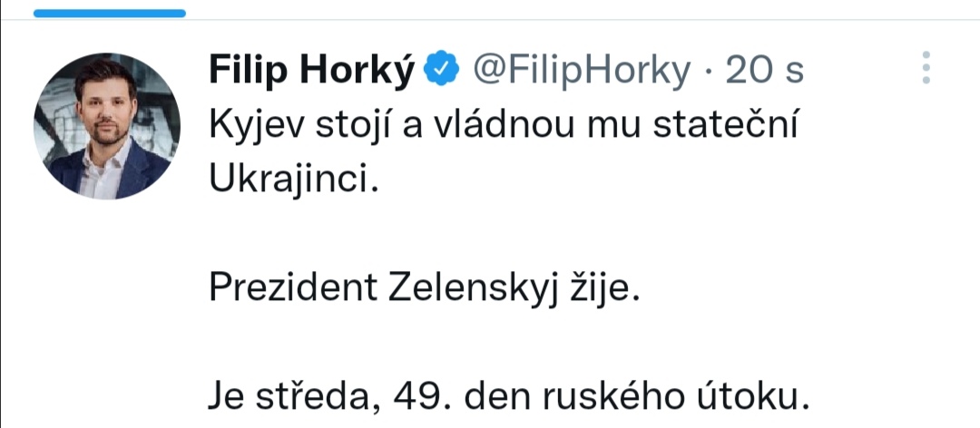The image size is (980, 428).
Task: Click the word "Ukrajinci." in the tweet
Action: (x=291, y=180)
